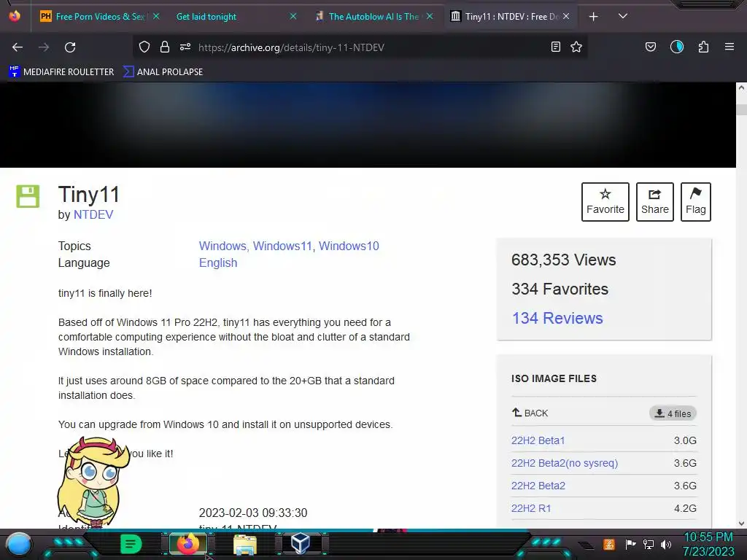Open the NTDEV author link
The width and height of the screenshot is (747, 560).
[x=93, y=215]
